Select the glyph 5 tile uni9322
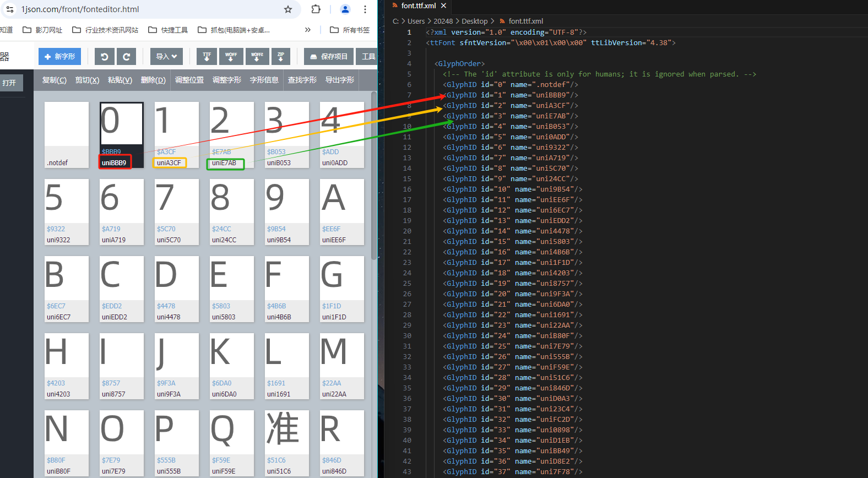Screen dimensions: 868x478 pos(67,212)
